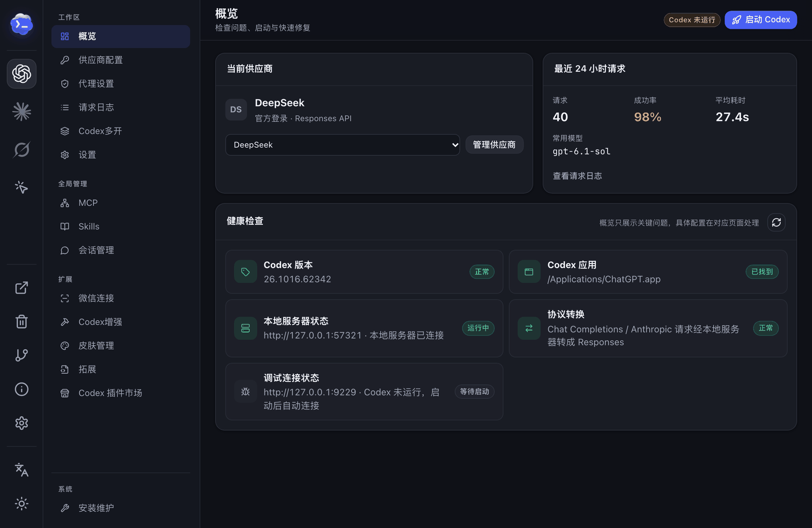
Task: Click the 本地服务器状态 server icon
Action: 246,328
